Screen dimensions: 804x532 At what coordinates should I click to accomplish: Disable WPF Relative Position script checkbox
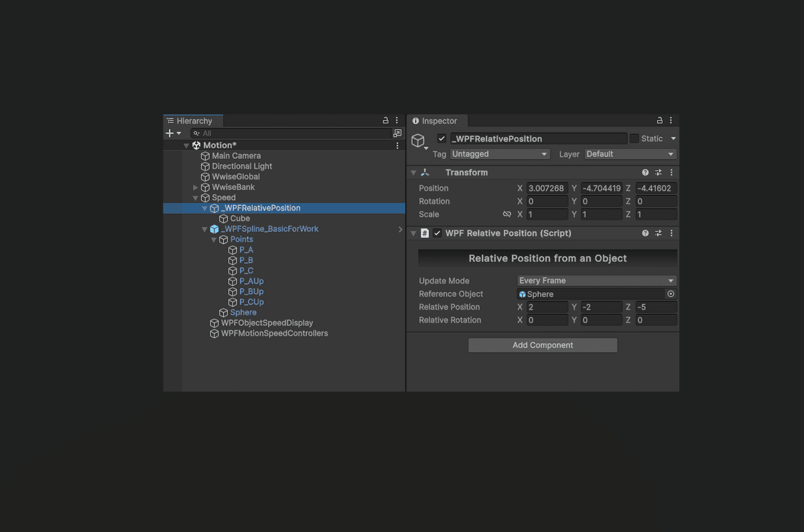(438, 233)
